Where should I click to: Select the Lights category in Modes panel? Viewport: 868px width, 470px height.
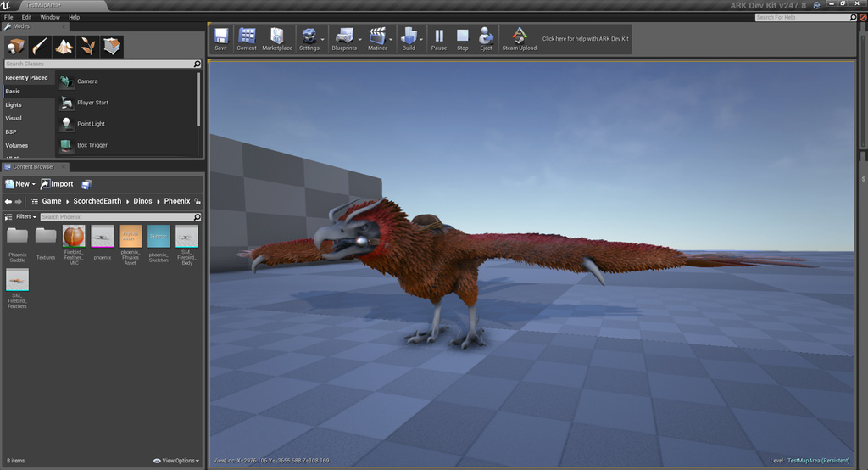click(x=14, y=105)
